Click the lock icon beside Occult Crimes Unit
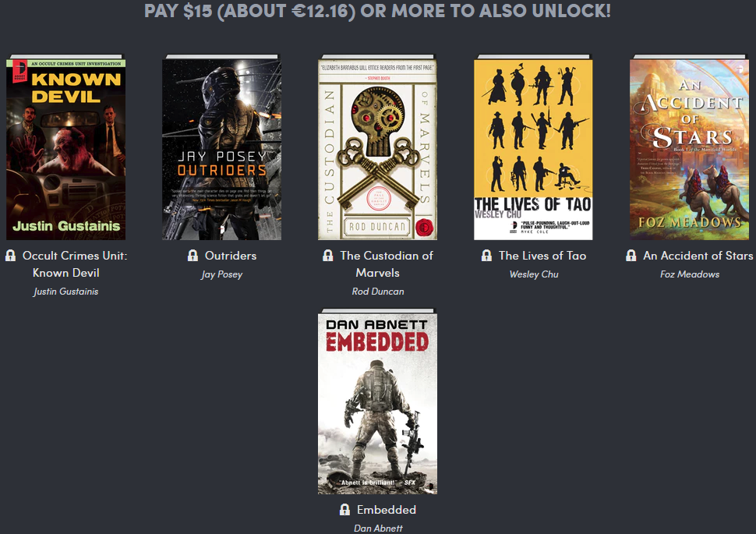Viewport: 756px width, 534px height. tap(11, 256)
